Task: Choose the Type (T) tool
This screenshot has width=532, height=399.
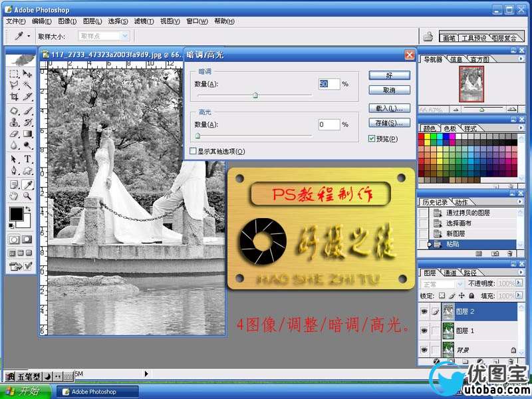Action: click(x=28, y=160)
